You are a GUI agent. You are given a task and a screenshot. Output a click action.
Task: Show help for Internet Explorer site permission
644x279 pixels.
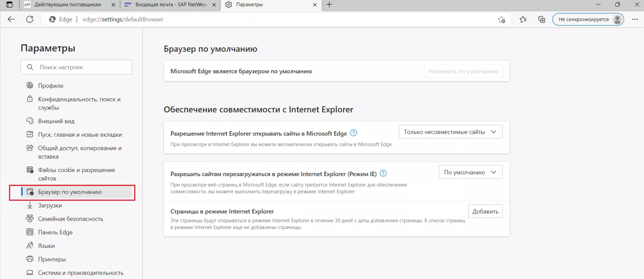click(354, 133)
